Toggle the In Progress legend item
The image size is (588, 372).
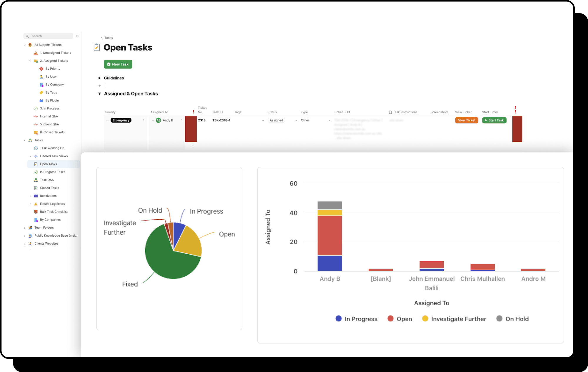(x=356, y=319)
